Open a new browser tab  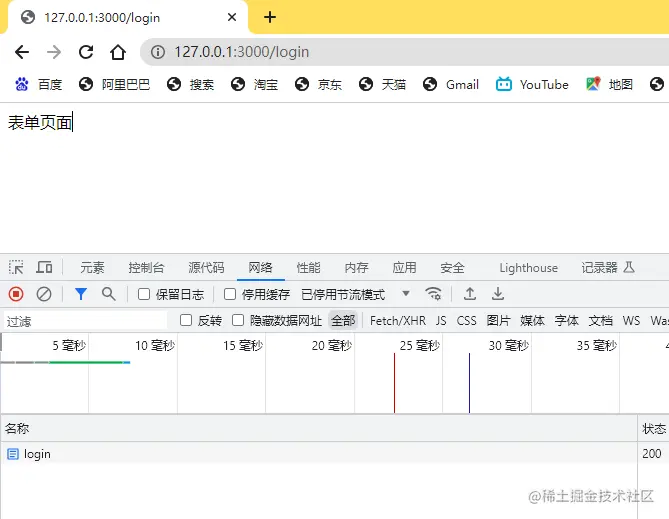[x=270, y=17]
